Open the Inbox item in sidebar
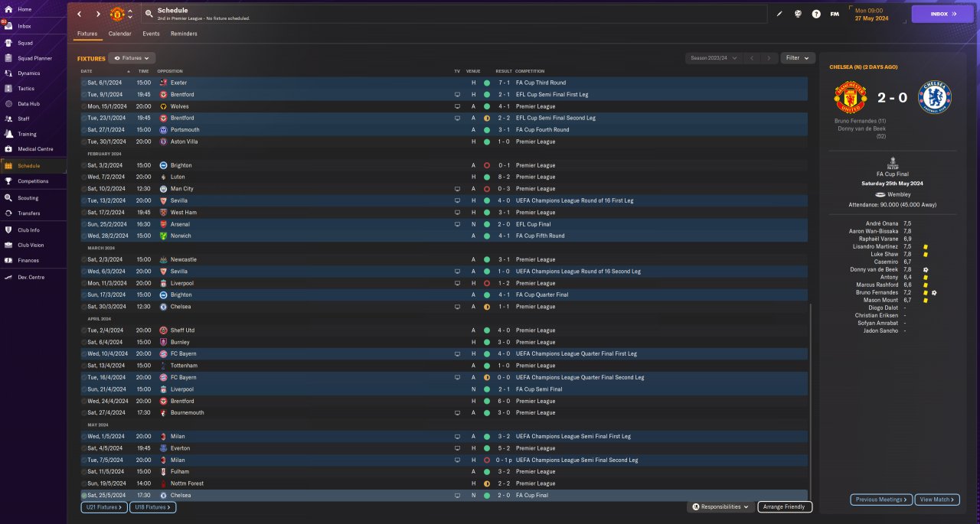 pos(24,26)
